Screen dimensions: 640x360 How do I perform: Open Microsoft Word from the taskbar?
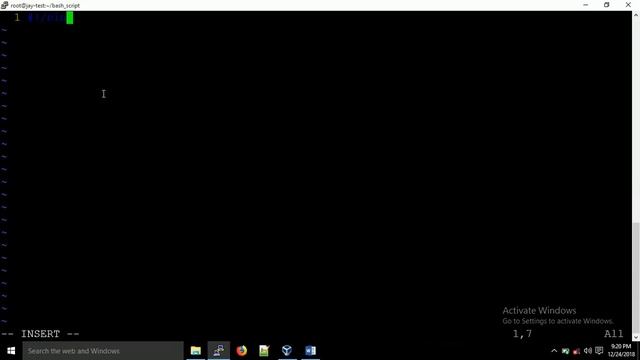click(x=310, y=351)
